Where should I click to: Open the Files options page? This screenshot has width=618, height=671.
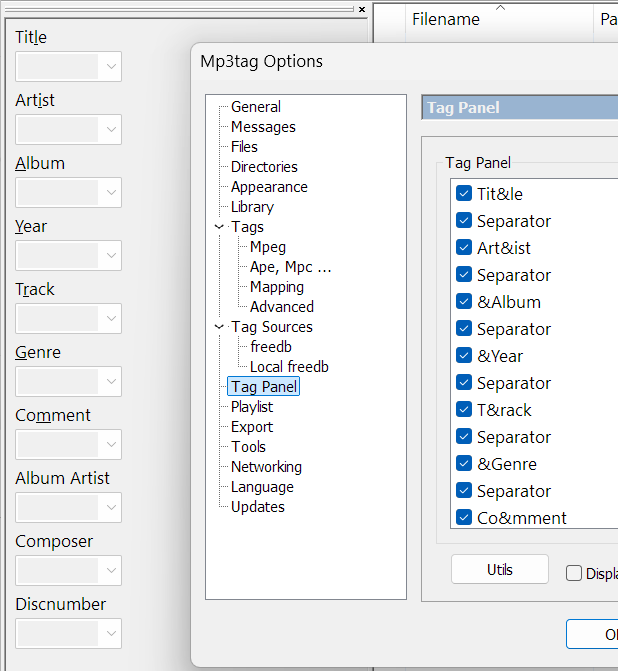pos(244,147)
